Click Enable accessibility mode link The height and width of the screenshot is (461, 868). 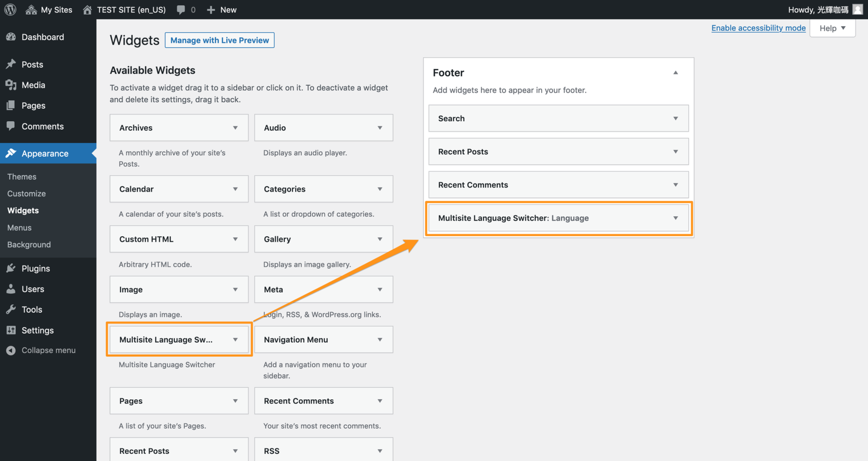pos(758,28)
